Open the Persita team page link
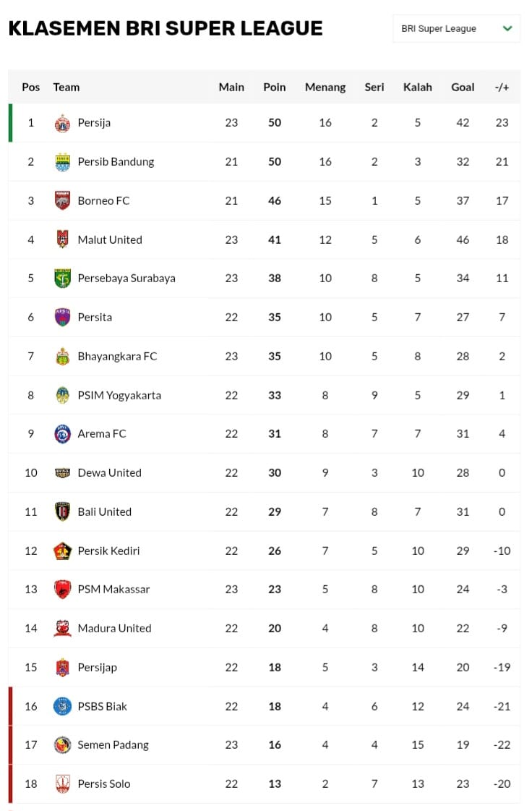This screenshot has height=811, width=532. pyautogui.click(x=95, y=317)
